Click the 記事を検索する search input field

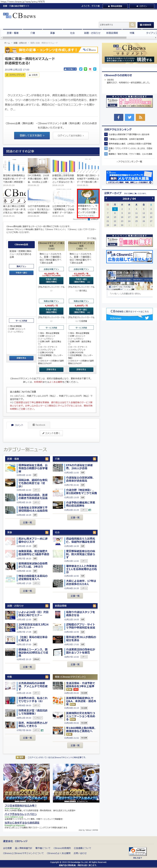114,25
